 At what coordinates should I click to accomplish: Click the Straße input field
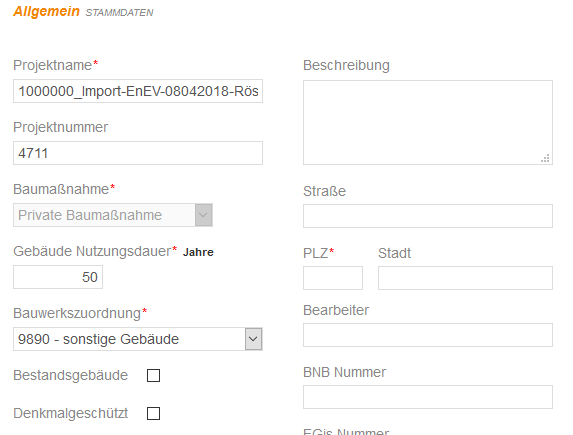(428, 216)
